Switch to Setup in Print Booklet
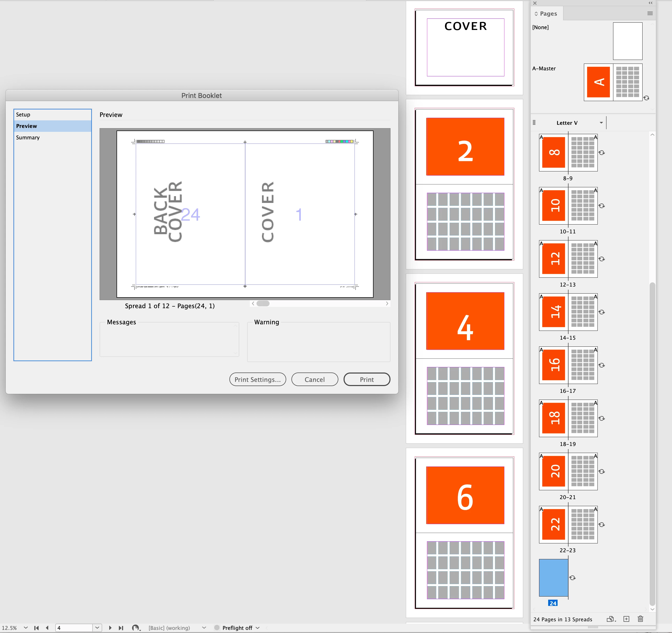This screenshot has width=672, height=633. point(23,115)
